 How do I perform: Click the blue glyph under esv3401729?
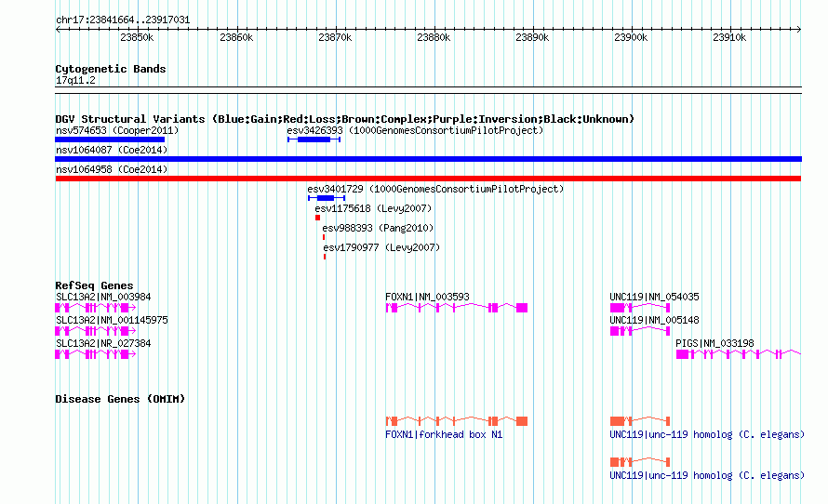tap(327, 198)
